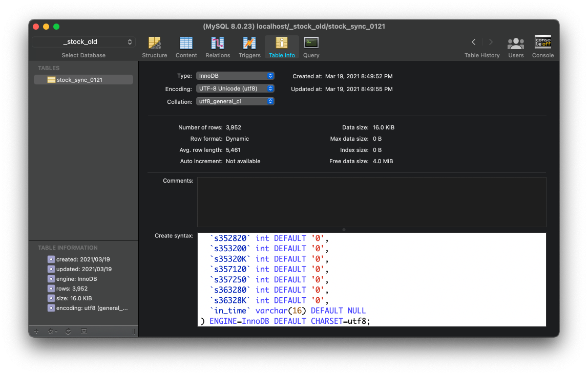Open the gear actions menu
Screen dimensions: 588x375
[x=52, y=332]
